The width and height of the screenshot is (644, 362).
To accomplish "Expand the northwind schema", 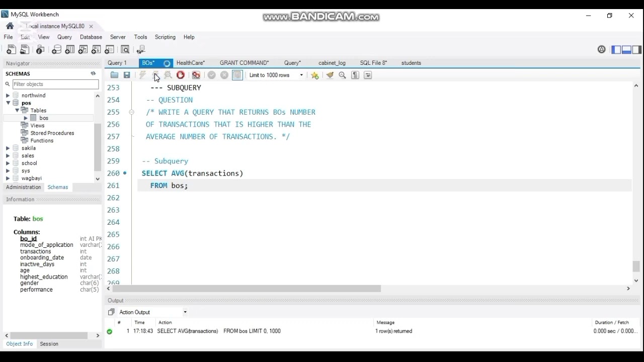I will click(8, 96).
